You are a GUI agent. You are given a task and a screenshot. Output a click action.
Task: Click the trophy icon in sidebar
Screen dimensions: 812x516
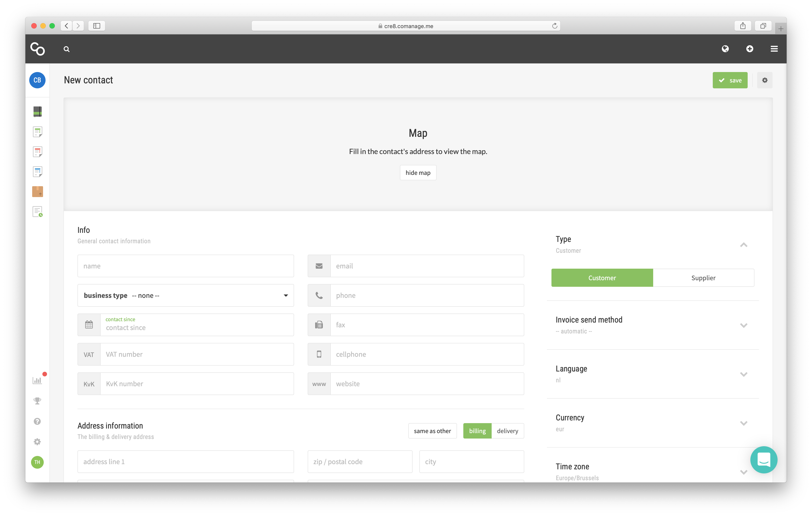37,401
